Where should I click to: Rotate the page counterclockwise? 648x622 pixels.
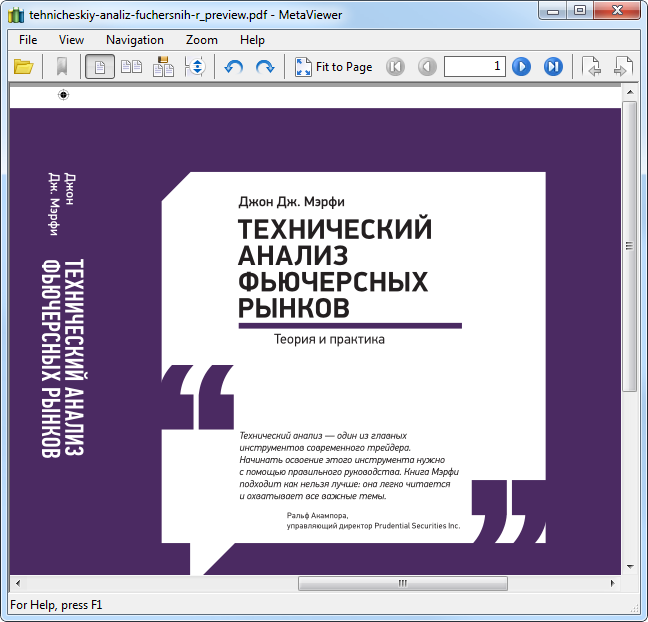pyautogui.click(x=234, y=67)
